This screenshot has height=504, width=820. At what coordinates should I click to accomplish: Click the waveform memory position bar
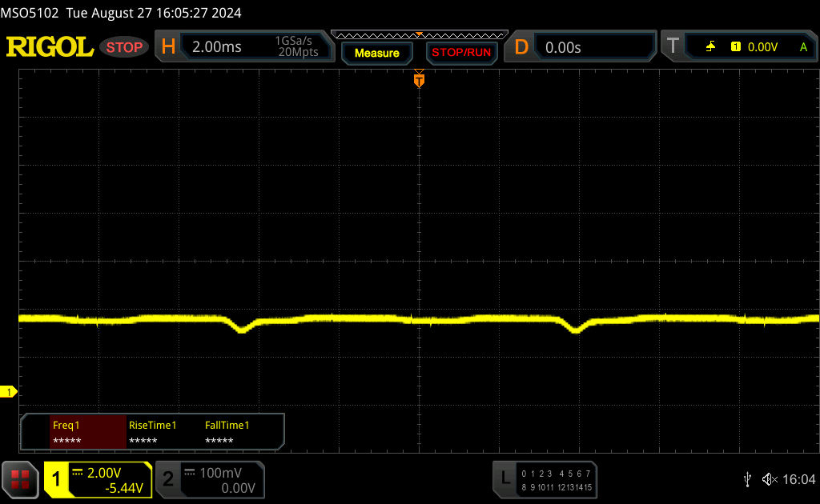click(420, 35)
